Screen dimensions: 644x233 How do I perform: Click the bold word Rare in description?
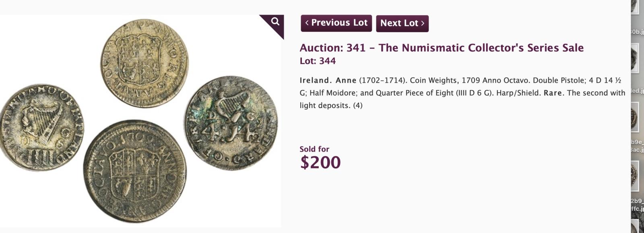tap(553, 93)
